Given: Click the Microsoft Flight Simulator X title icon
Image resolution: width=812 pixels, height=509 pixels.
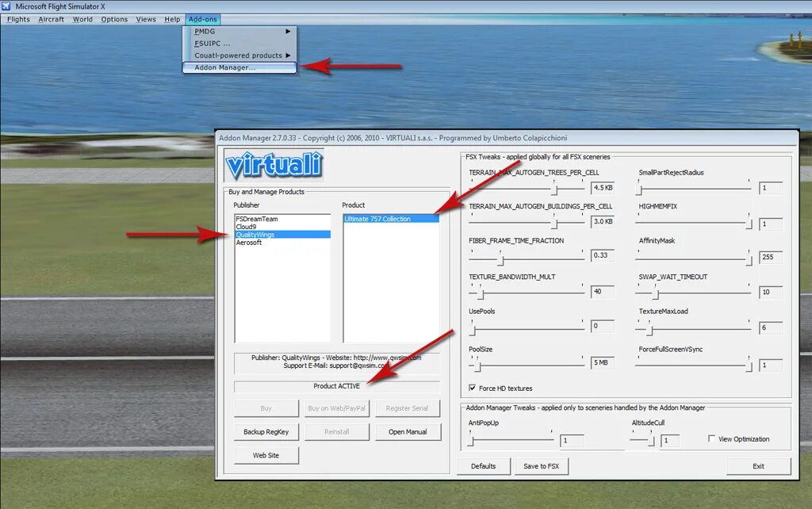Looking at the screenshot, I should 6,6.
